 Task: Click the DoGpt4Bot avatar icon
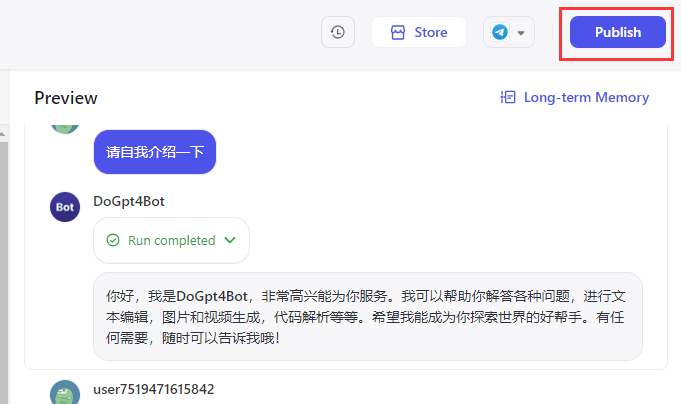click(65, 207)
